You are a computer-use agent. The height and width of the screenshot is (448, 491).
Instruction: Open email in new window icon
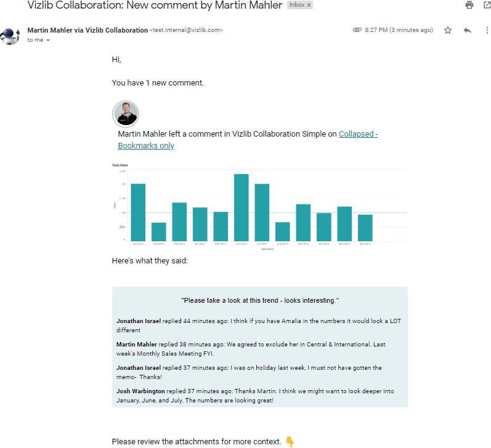(487, 5)
